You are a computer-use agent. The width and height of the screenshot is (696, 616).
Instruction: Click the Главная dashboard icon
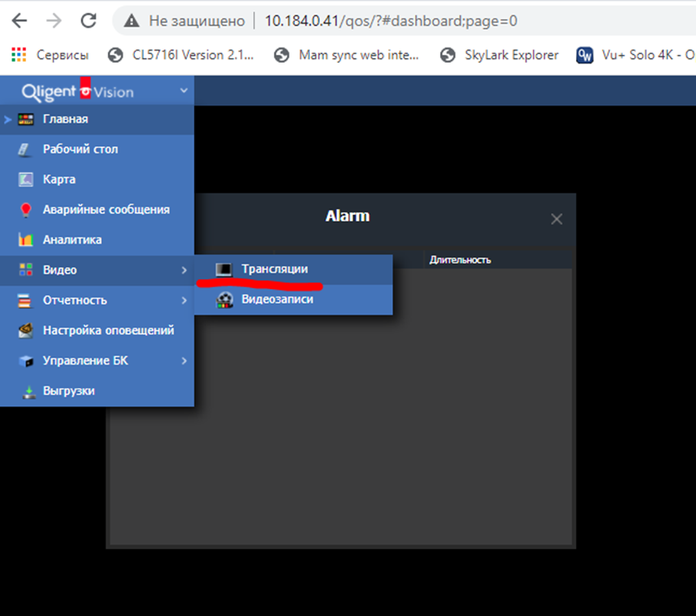[26, 119]
